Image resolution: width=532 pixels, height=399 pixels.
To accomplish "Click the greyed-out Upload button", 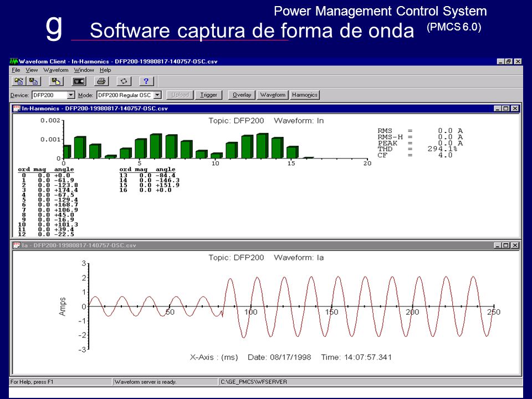I will pos(180,95).
